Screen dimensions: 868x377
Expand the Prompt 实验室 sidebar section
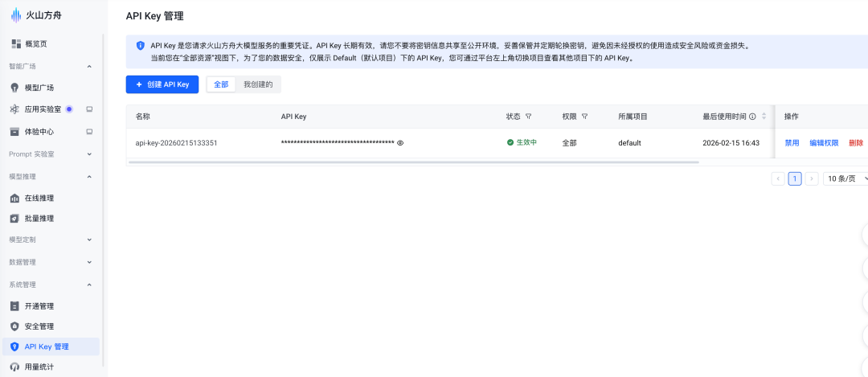coord(89,154)
